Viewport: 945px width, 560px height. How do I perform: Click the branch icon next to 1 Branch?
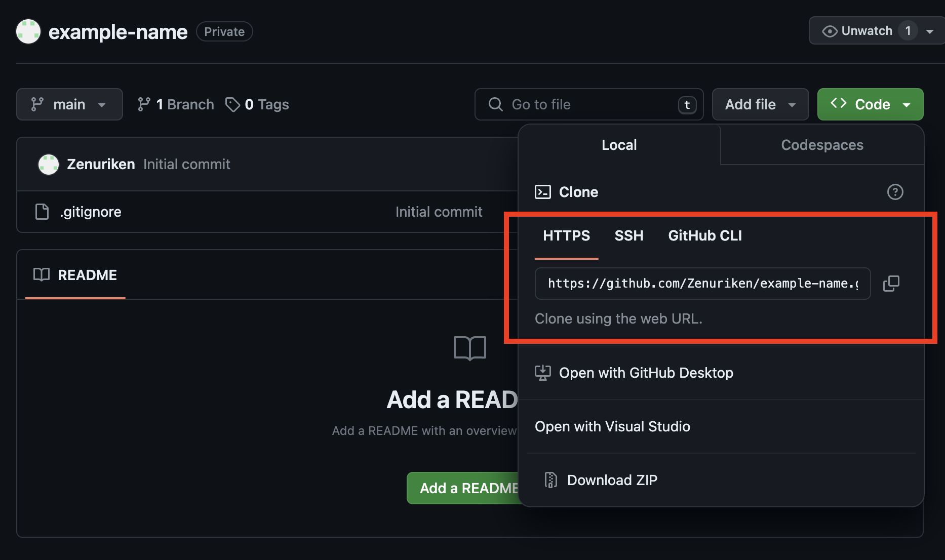coord(144,104)
